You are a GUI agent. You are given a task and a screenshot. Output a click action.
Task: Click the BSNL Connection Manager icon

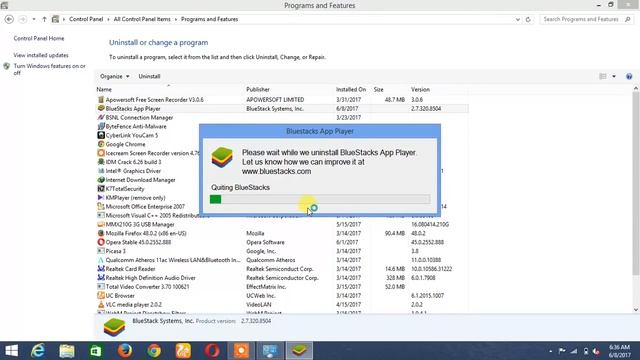click(x=101, y=118)
